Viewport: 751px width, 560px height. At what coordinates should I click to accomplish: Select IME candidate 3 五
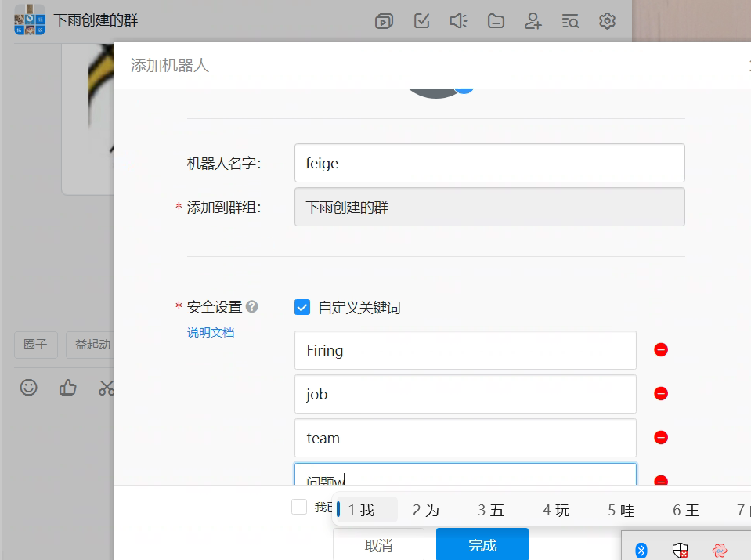(492, 510)
